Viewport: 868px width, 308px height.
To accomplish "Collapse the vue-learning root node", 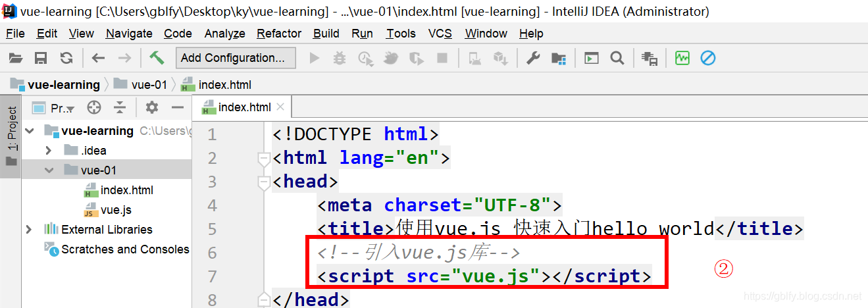I will [30, 131].
